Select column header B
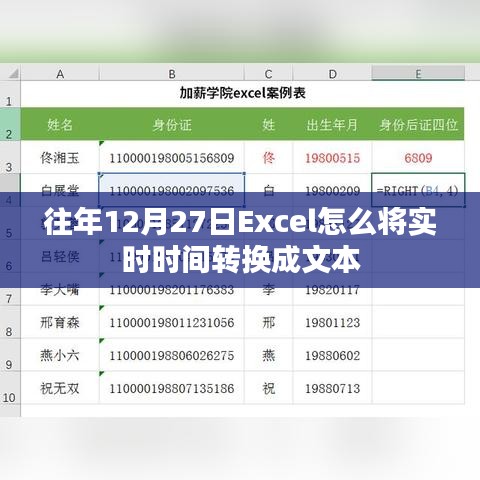 click(x=172, y=73)
